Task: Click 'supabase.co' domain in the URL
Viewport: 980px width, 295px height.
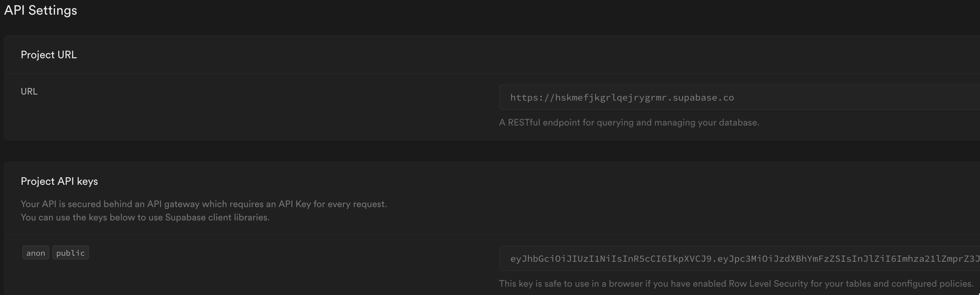Action: 703,98
